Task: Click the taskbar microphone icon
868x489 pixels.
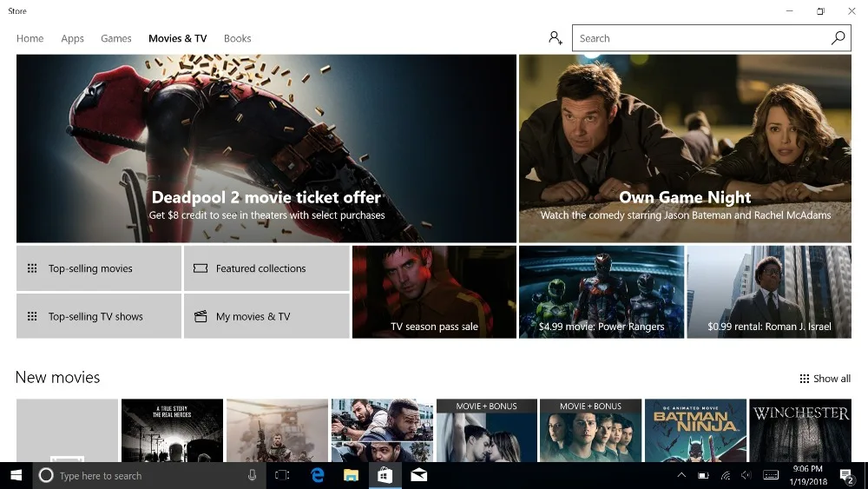Action: coord(252,475)
